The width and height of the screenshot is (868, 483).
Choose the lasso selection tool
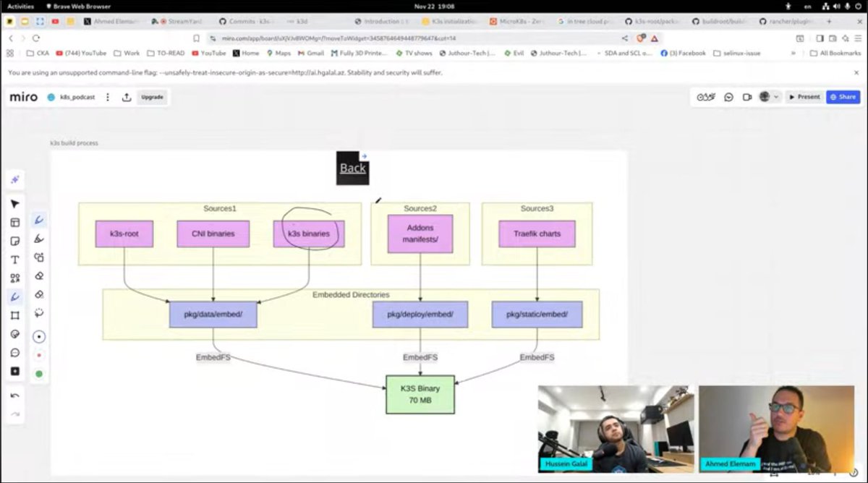[x=39, y=314]
